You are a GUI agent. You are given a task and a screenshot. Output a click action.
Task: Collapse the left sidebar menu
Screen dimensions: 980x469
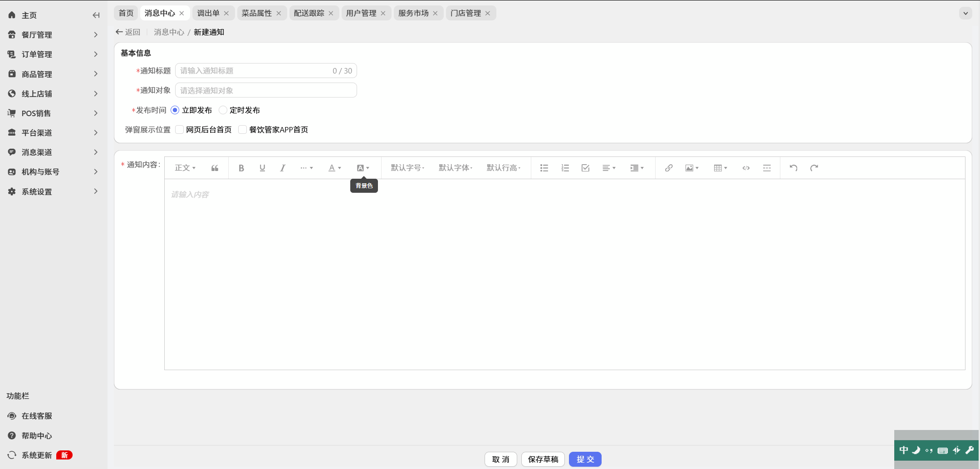click(x=96, y=15)
